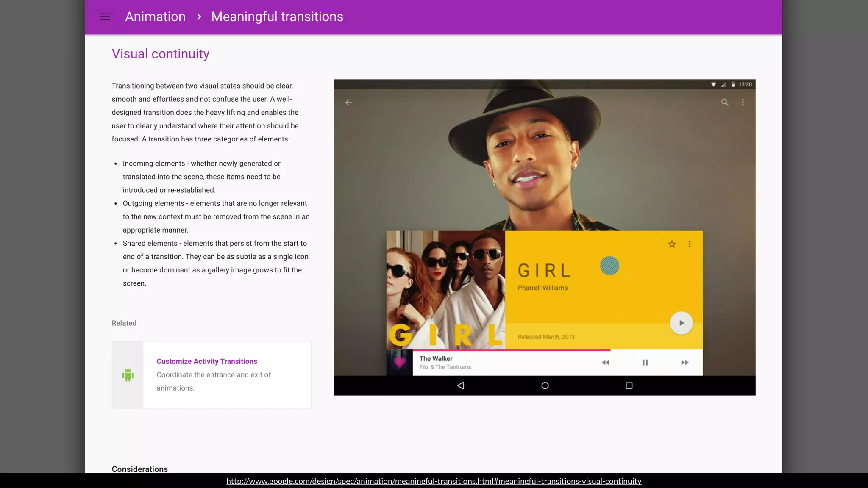
Task: Rewind The Walker track
Action: [605, 363]
